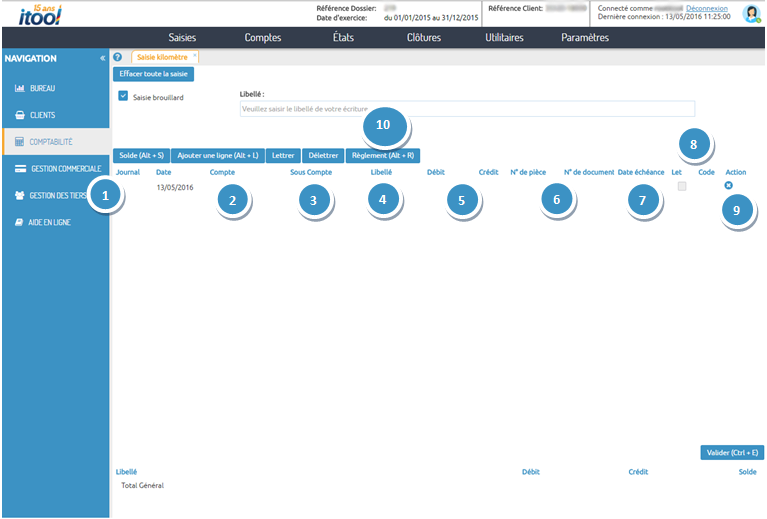
Task: Collapse the Navigation sidebar panel
Action: click(x=102, y=59)
